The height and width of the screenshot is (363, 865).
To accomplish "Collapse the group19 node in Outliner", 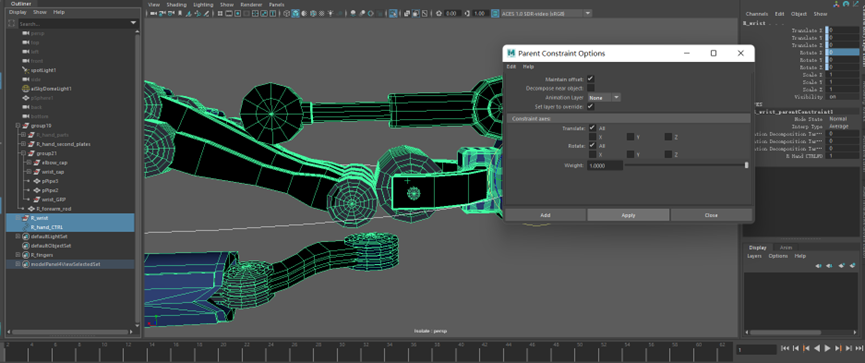I will tap(18, 126).
